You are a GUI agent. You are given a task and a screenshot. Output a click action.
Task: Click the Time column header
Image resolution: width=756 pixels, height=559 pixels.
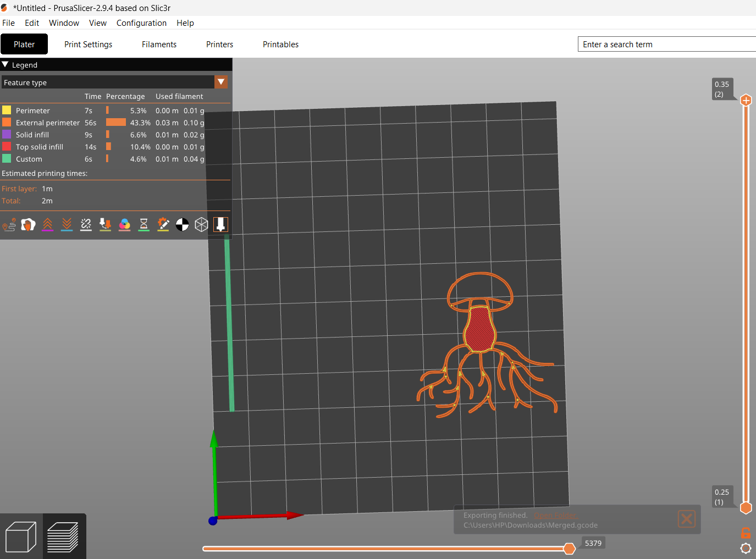[x=93, y=96]
